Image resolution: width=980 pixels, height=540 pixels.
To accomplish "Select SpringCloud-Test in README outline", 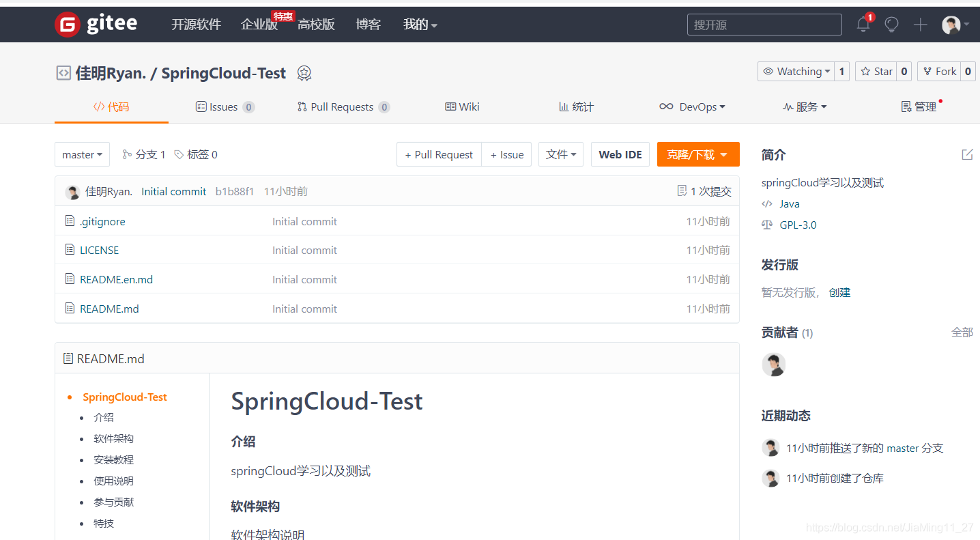I will (125, 397).
